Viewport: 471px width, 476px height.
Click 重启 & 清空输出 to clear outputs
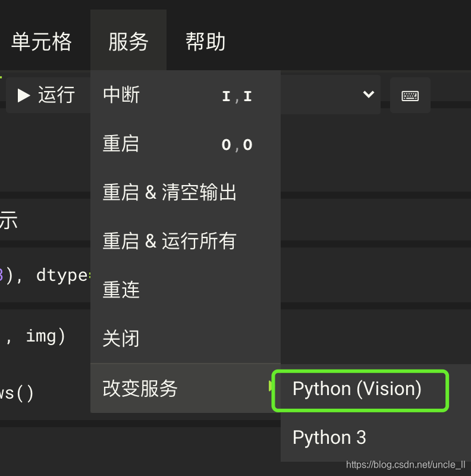click(x=168, y=192)
